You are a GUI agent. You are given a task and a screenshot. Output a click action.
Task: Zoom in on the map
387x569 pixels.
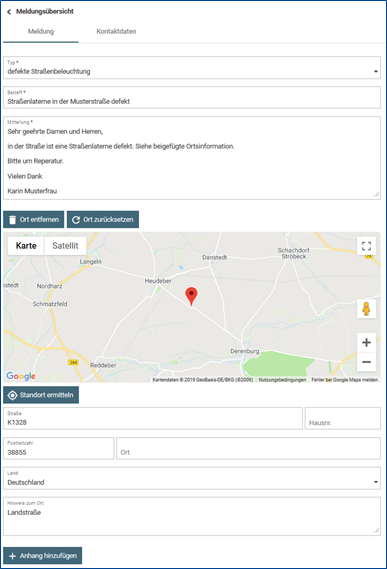(366, 342)
